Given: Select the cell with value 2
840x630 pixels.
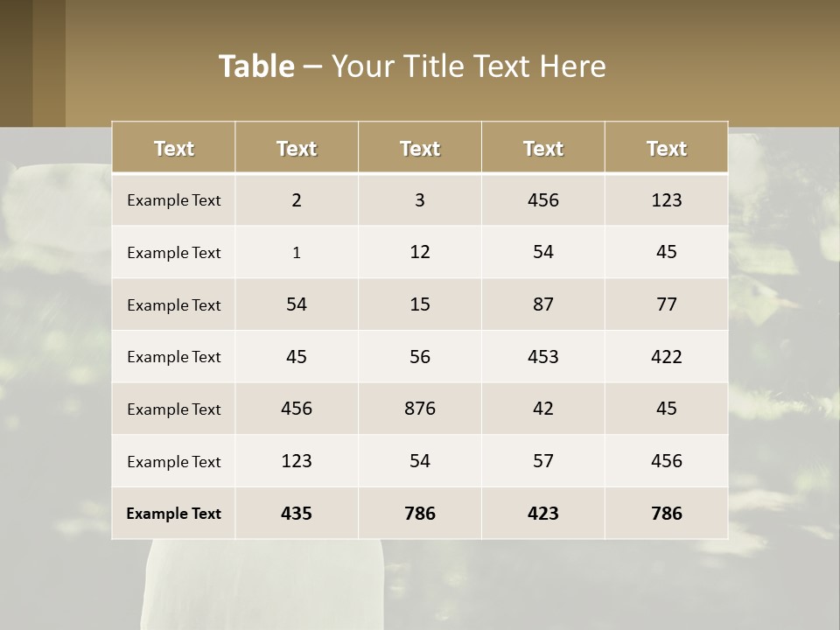Looking at the screenshot, I should pyautogui.click(x=297, y=199).
